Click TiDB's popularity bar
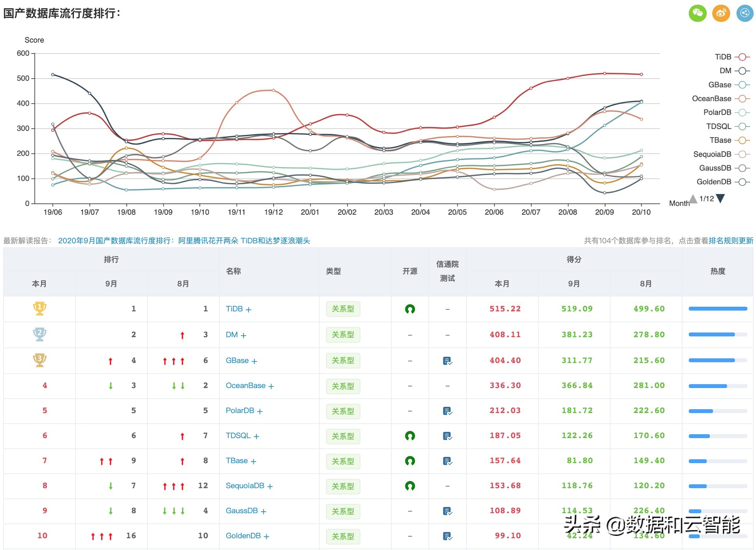Viewport: 756px width, 550px height. pos(718,309)
